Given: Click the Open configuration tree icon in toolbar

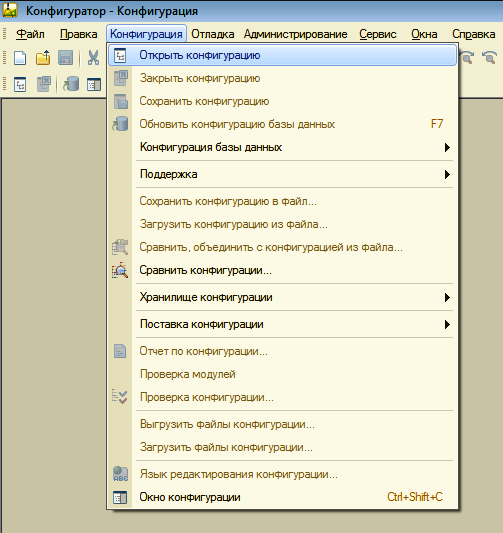Looking at the screenshot, I should click(20, 84).
